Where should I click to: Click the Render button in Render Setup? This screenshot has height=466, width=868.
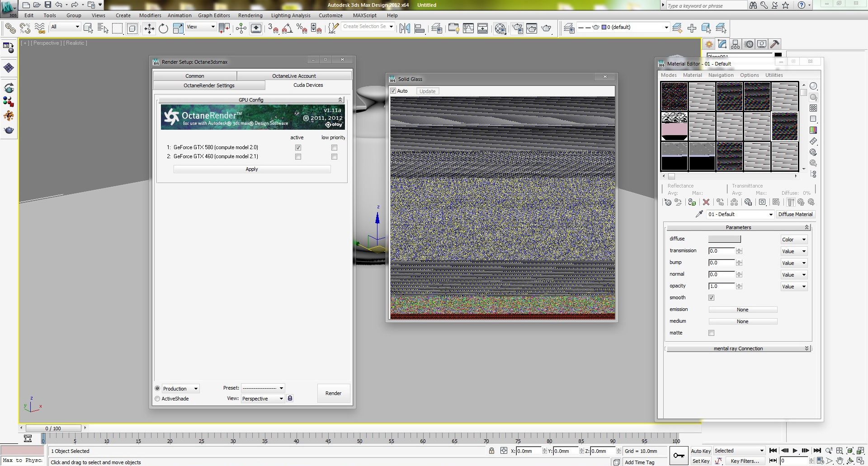[x=333, y=393]
